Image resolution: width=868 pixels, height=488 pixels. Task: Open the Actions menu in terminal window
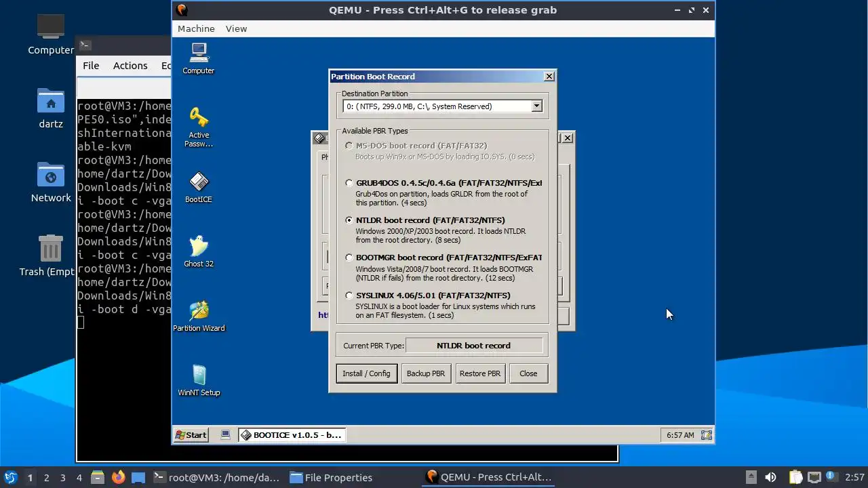pyautogui.click(x=130, y=66)
